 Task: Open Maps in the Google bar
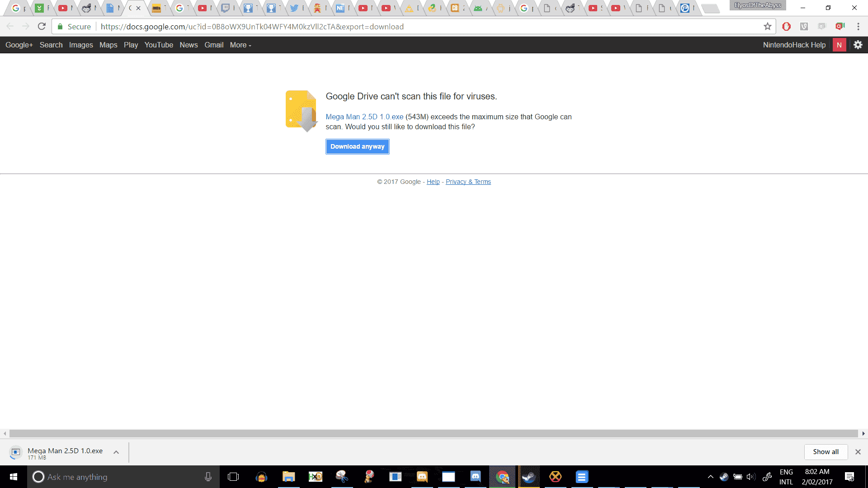108,45
